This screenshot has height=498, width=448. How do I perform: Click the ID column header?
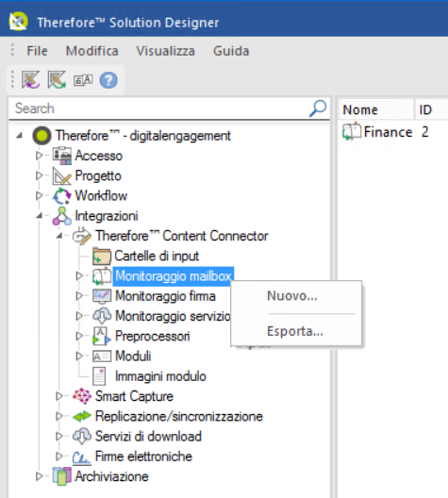coord(431,110)
